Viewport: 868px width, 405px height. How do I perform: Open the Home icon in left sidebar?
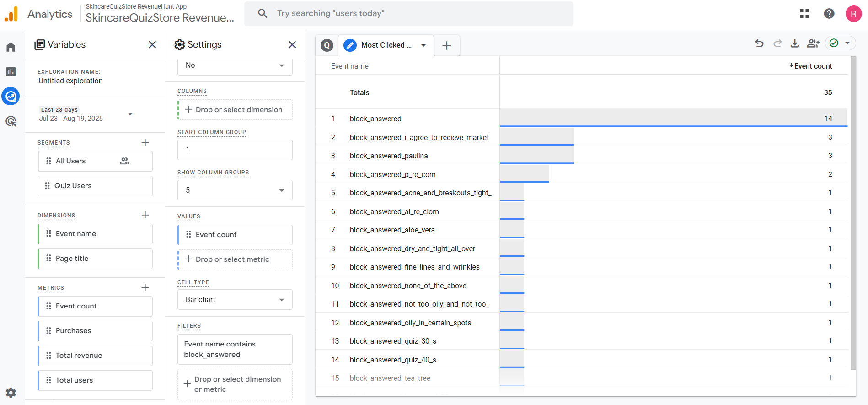pos(11,47)
